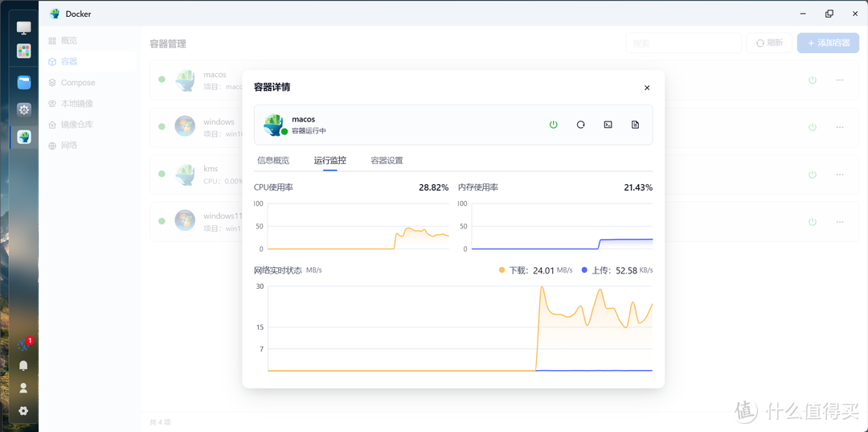Open the file manager icon in dock

[x=24, y=83]
